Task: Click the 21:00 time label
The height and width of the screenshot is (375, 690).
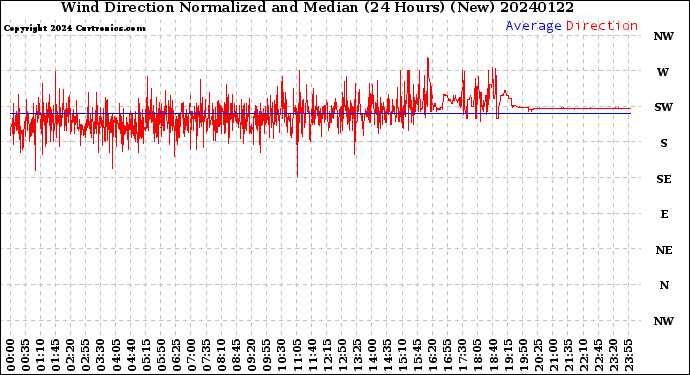Action: coord(553,355)
